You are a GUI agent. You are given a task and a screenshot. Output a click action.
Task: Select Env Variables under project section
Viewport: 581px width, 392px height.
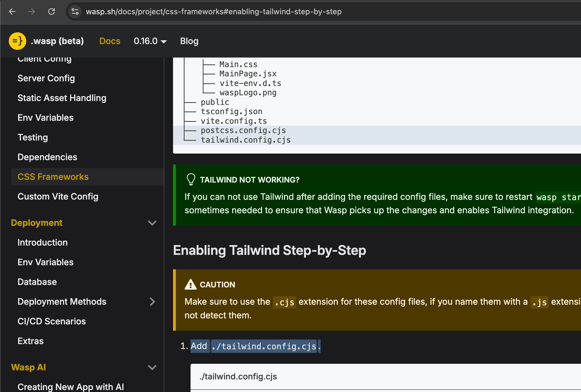(45, 118)
